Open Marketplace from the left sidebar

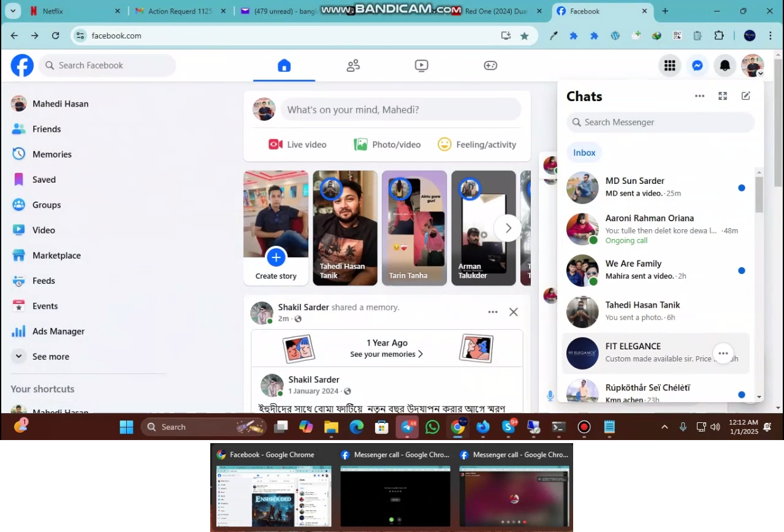56,256
